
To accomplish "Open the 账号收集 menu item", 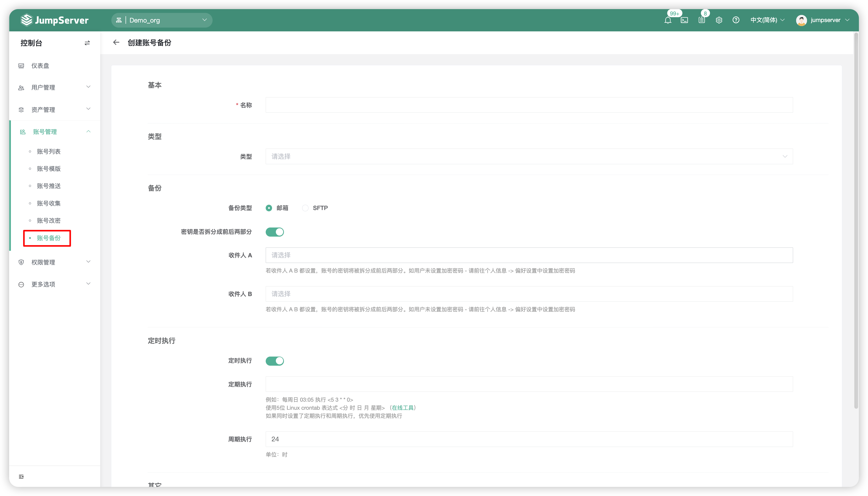I will (x=49, y=203).
